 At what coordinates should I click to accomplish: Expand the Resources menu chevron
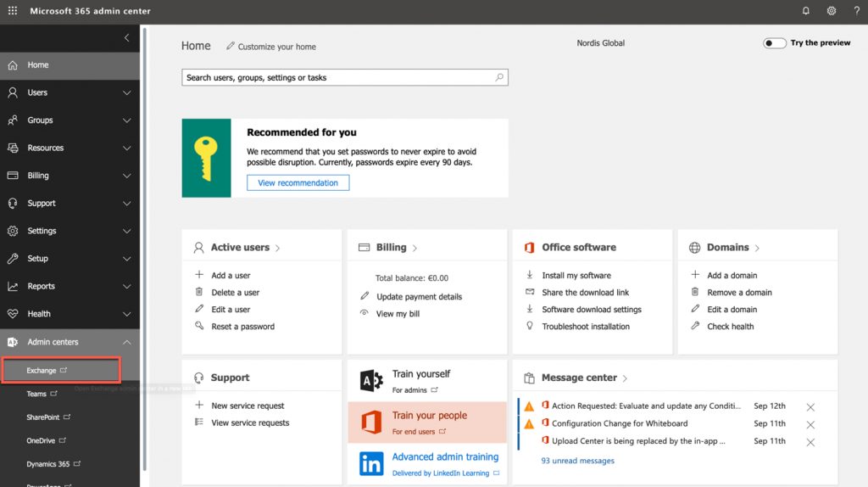[x=127, y=148]
